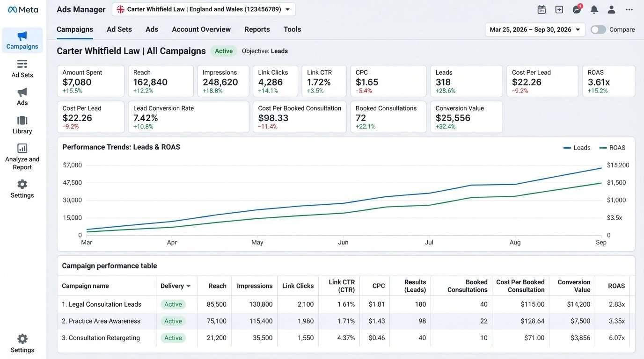
Task: Open the Tools tab
Action: click(292, 29)
